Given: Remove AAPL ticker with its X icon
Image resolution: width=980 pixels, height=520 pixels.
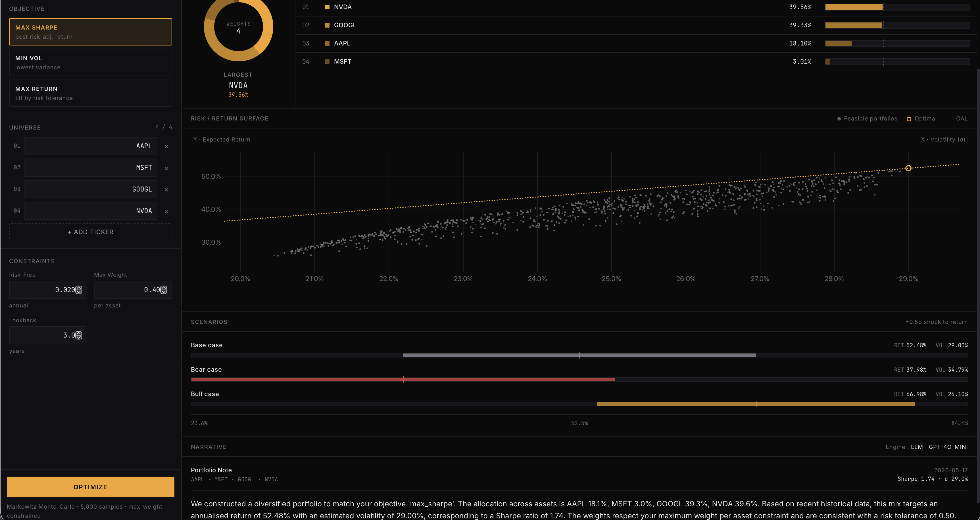Looking at the screenshot, I should [x=166, y=147].
